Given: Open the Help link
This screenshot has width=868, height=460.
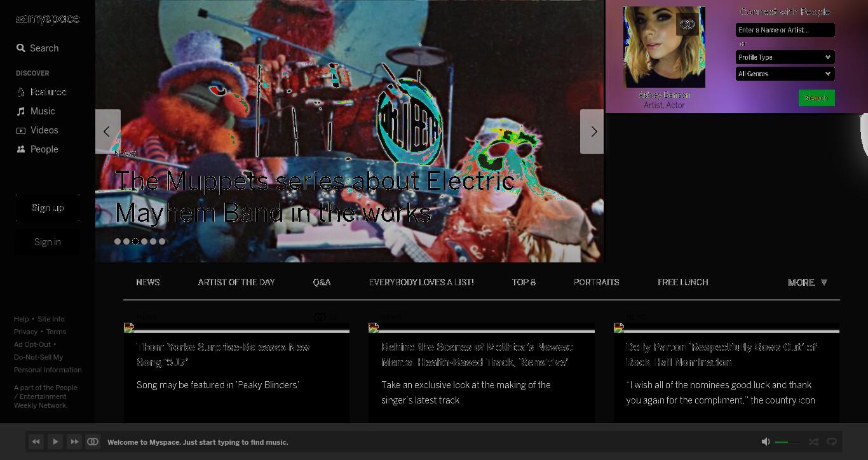Looking at the screenshot, I should point(22,319).
